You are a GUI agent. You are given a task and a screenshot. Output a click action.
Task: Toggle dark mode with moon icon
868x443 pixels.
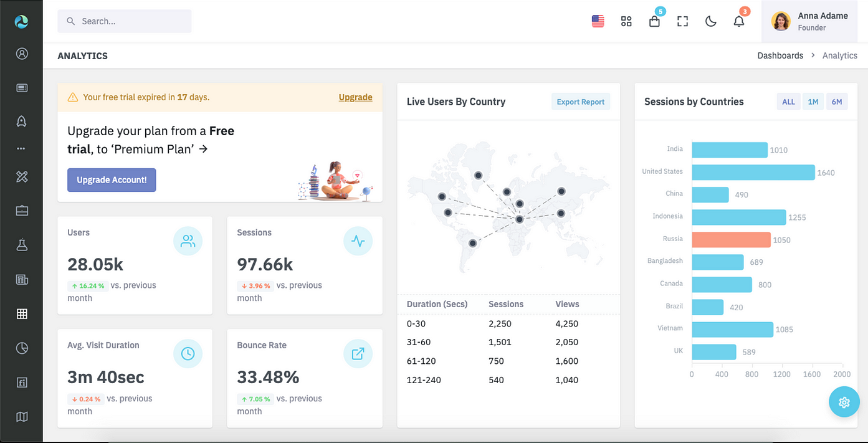point(710,21)
